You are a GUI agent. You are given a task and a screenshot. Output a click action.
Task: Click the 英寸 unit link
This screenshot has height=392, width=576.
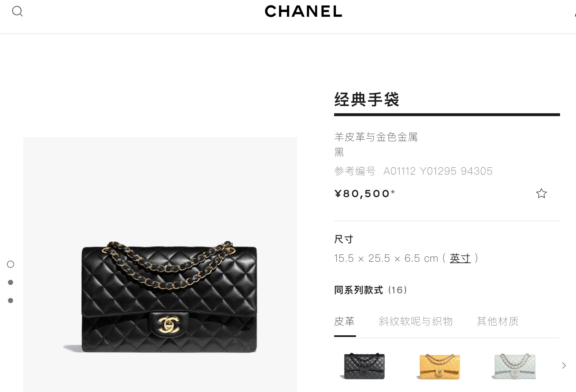click(460, 258)
